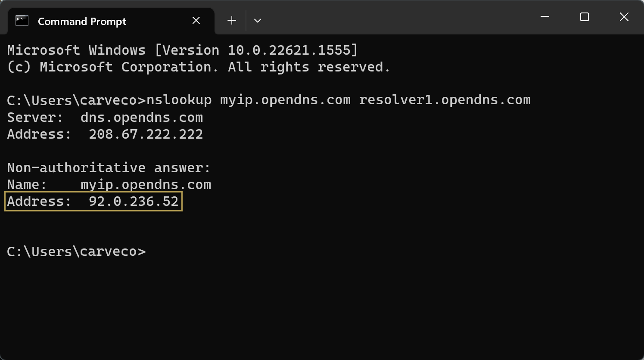
Task: Close the Command Prompt tab
Action: click(196, 21)
